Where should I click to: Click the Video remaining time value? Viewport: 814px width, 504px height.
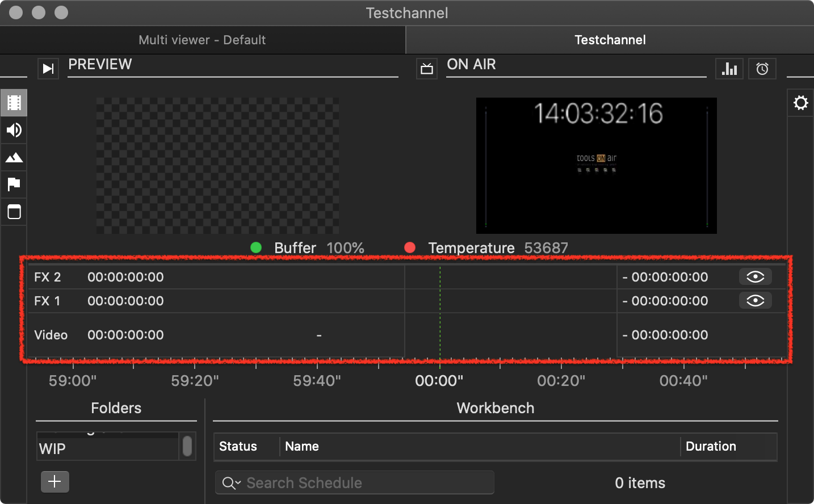pyautogui.click(x=665, y=335)
